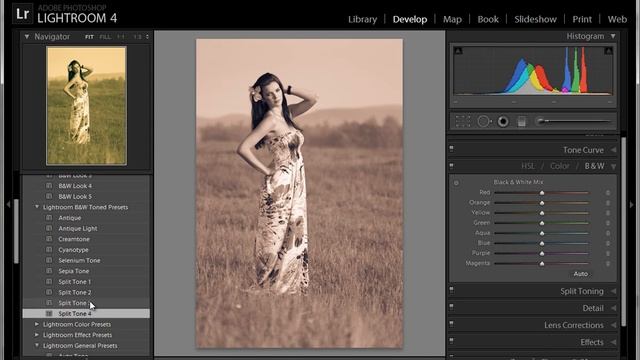Click the preset icon beside Sepia Tone

point(49,271)
